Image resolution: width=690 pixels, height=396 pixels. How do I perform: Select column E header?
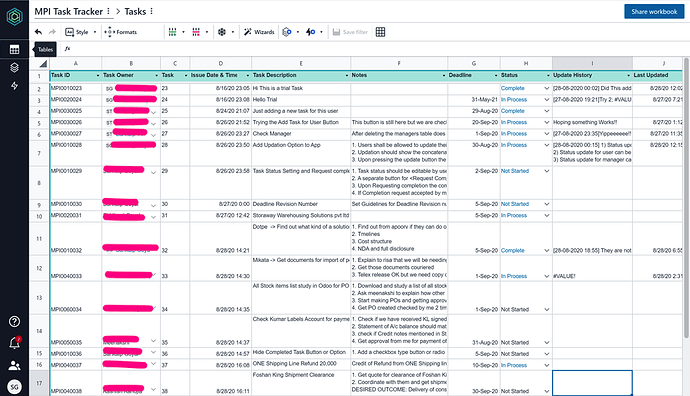pos(301,63)
